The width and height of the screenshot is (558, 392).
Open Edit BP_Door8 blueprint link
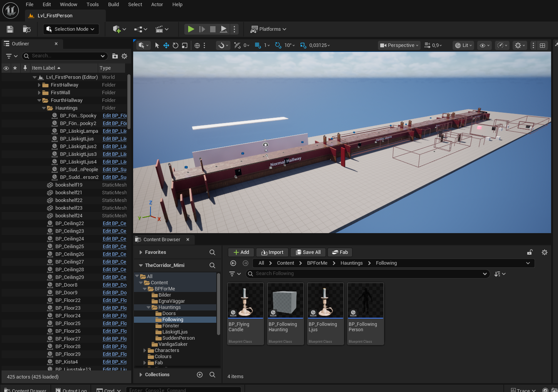point(114,285)
